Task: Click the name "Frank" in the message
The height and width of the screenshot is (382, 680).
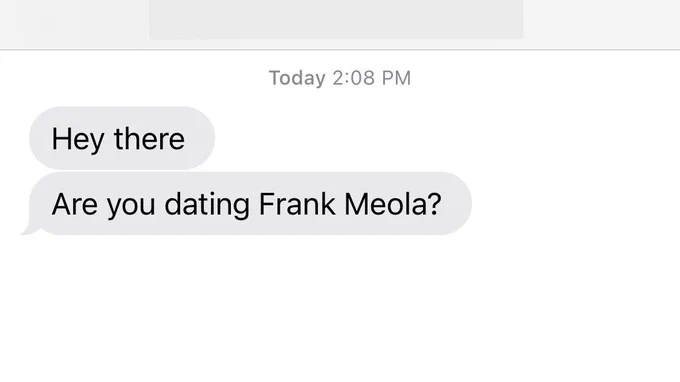Action: pos(297,204)
